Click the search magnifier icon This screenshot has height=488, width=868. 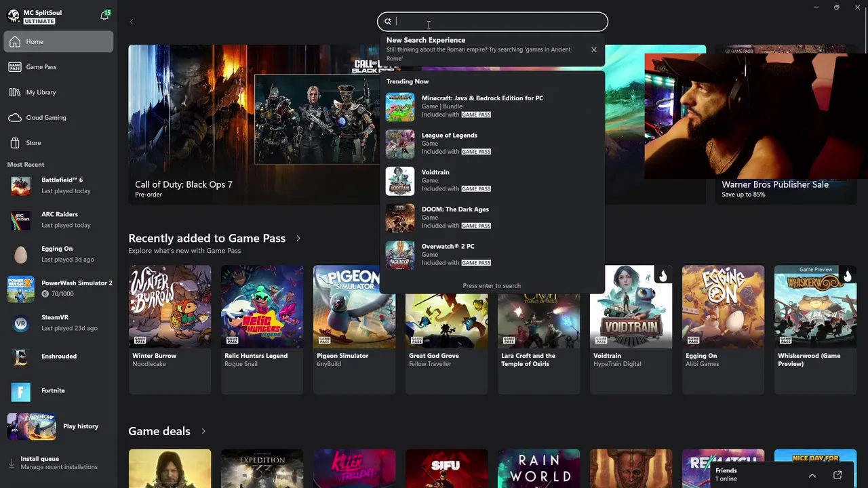click(x=388, y=22)
